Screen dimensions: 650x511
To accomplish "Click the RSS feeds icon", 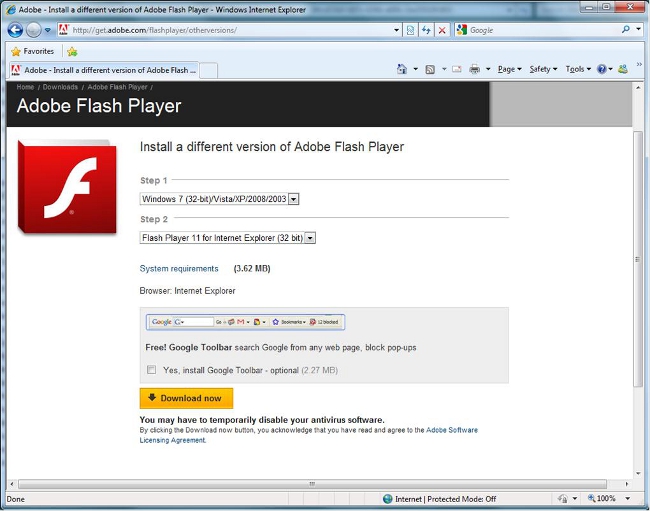I will click(430, 70).
